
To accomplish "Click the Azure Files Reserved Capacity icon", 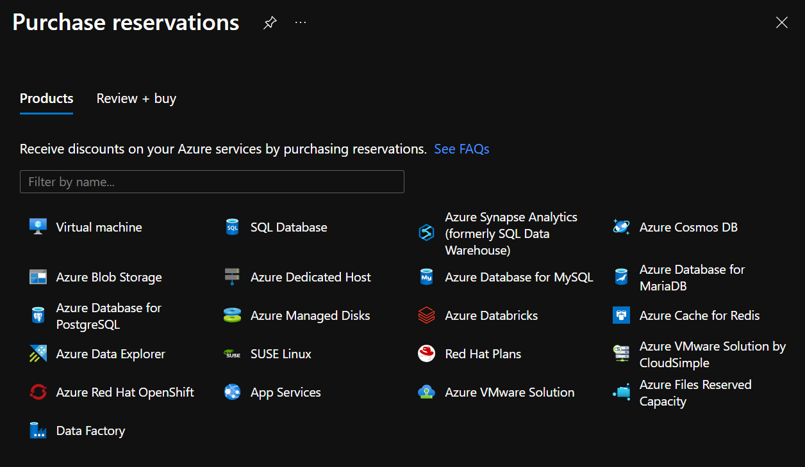I will pyautogui.click(x=621, y=392).
